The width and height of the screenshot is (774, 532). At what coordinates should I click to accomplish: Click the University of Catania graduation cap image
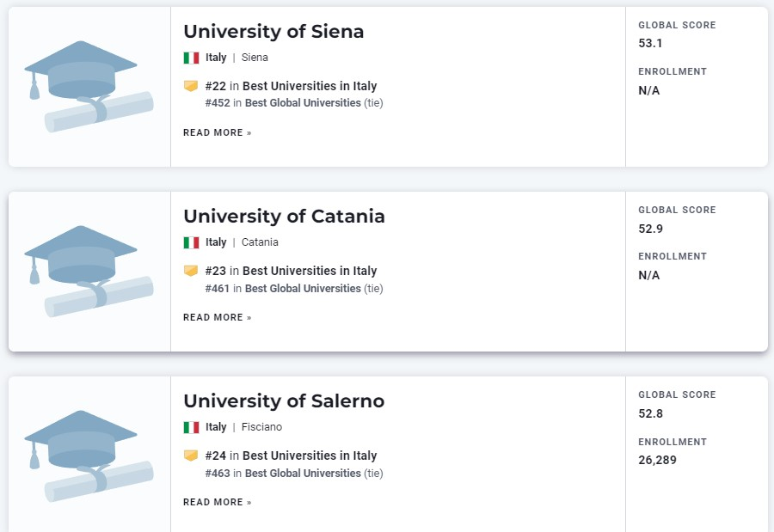(x=89, y=272)
